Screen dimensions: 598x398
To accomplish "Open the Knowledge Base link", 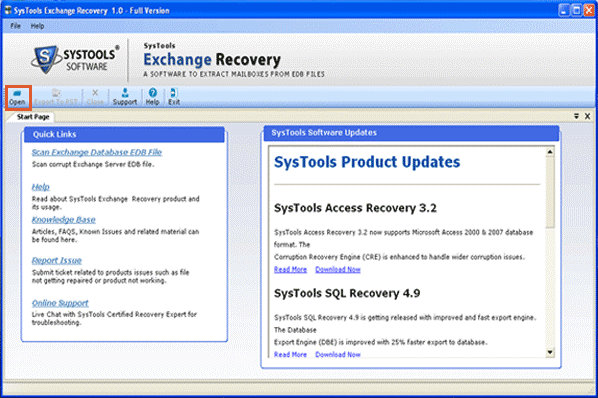I will coord(64,220).
